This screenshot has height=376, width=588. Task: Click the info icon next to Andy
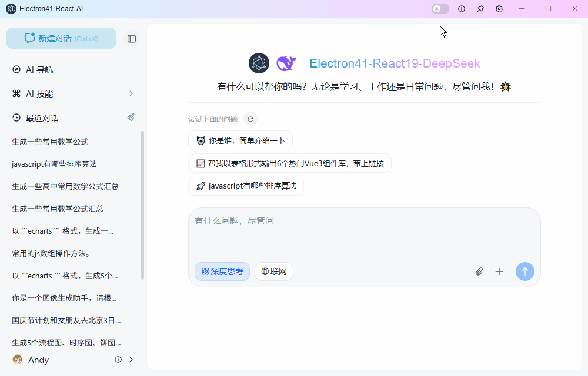click(118, 360)
